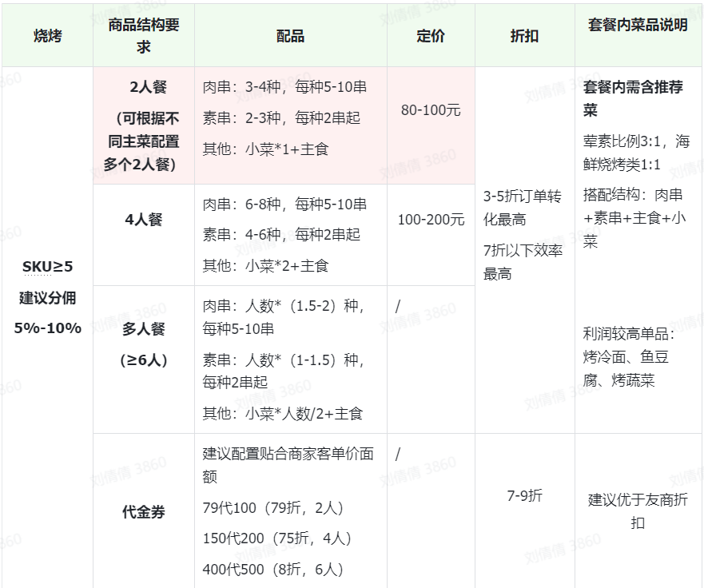The image size is (704, 588).
Task: Select the 4人餐 row label
Action: 144,219
